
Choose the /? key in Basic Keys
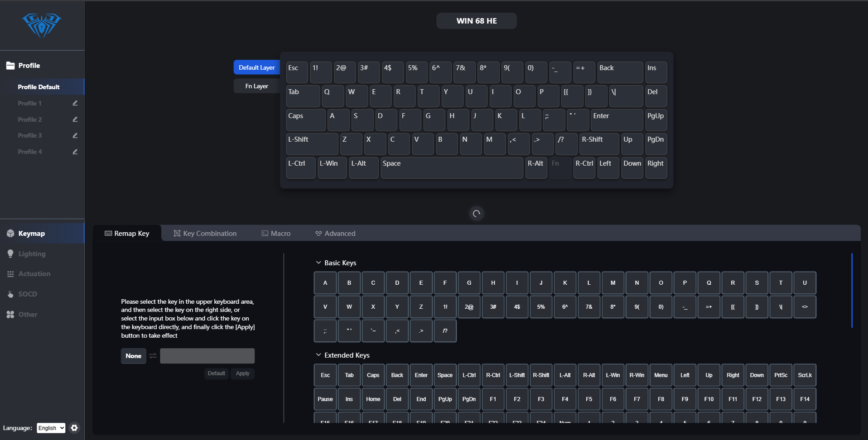(x=445, y=331)
